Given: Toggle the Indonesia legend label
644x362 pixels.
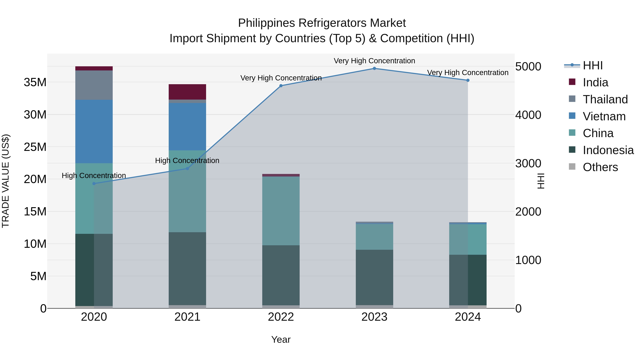Looking at the screenshot, I should [x=608, y=150].
